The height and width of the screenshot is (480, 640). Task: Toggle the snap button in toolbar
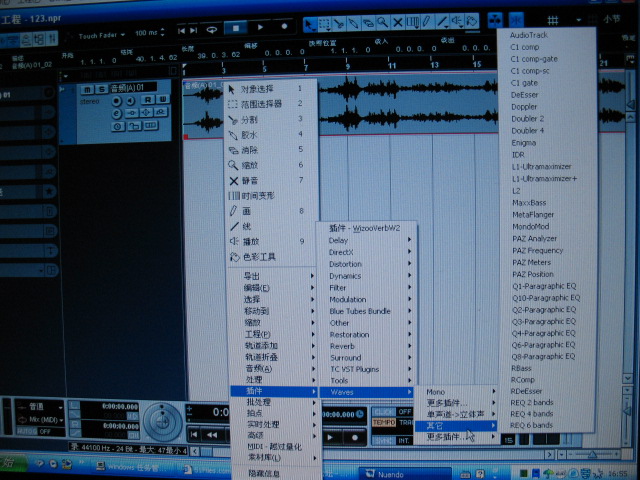coord(516,20)
